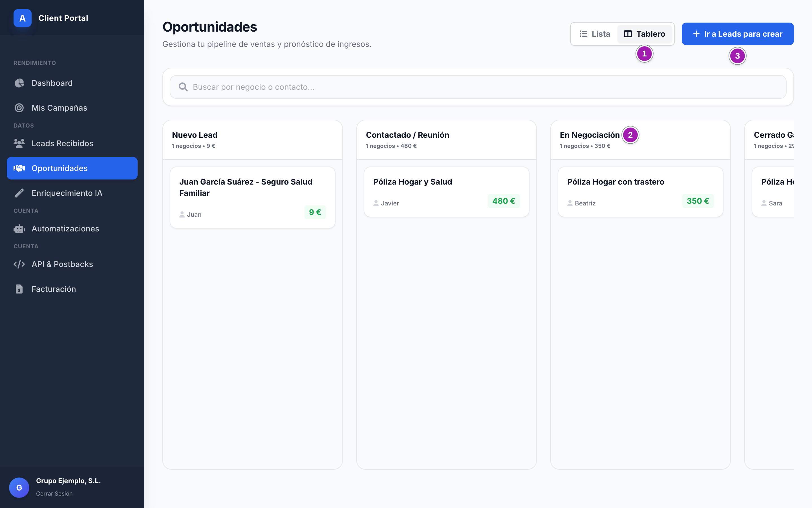Viewport: 812px width, 508px height.
Task: Click the Enriquecimiento IA wand icon
Action: pos(19,193)
